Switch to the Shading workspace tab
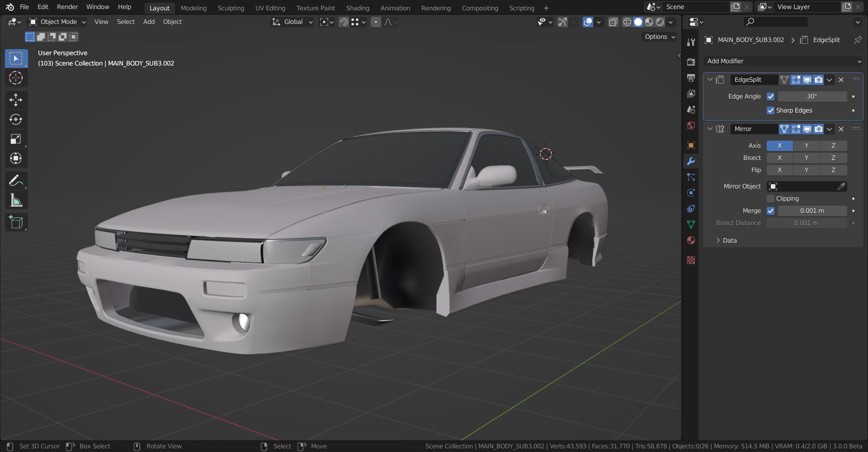 tap(358, 8)
